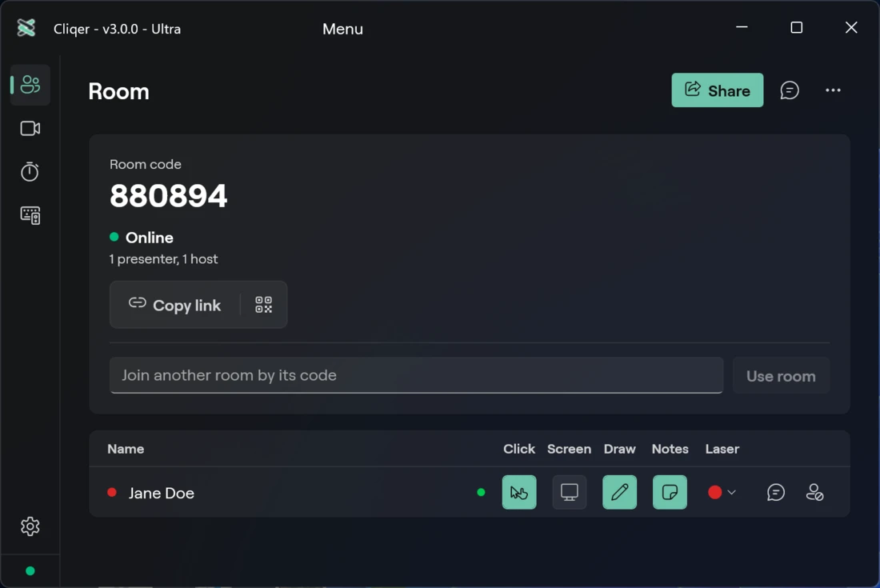Click the Laser column header

722,449
